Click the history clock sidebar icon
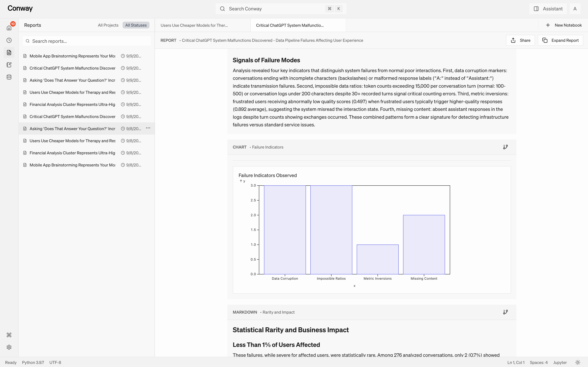 click(x=9, y=40)
